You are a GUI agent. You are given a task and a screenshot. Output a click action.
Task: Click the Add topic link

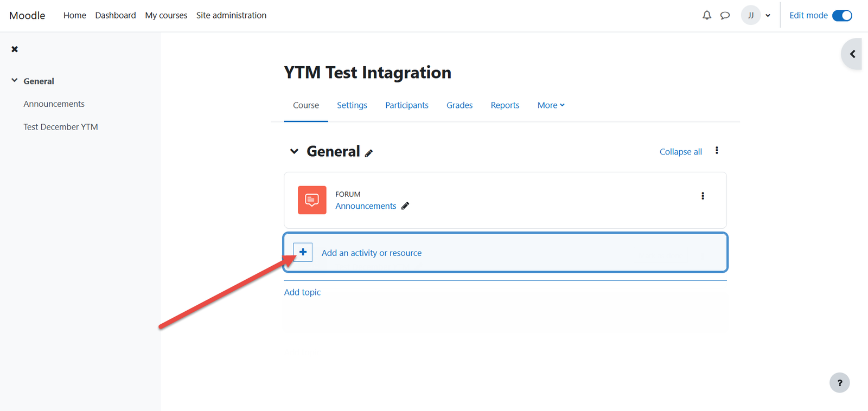(302, 292)
